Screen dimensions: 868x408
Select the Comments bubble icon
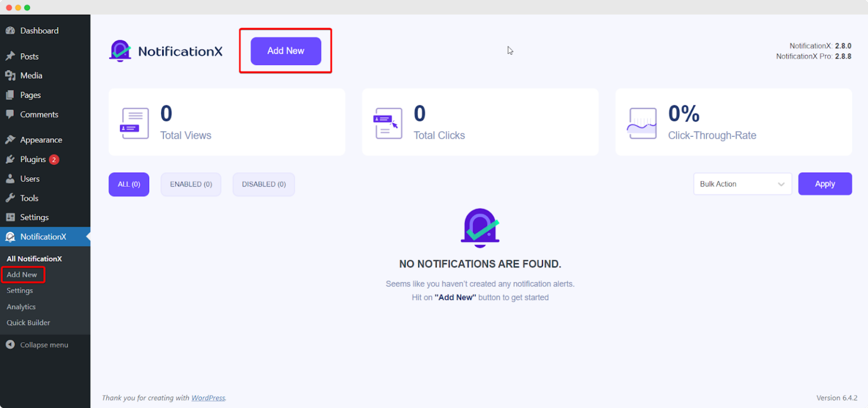click(10, 114)
